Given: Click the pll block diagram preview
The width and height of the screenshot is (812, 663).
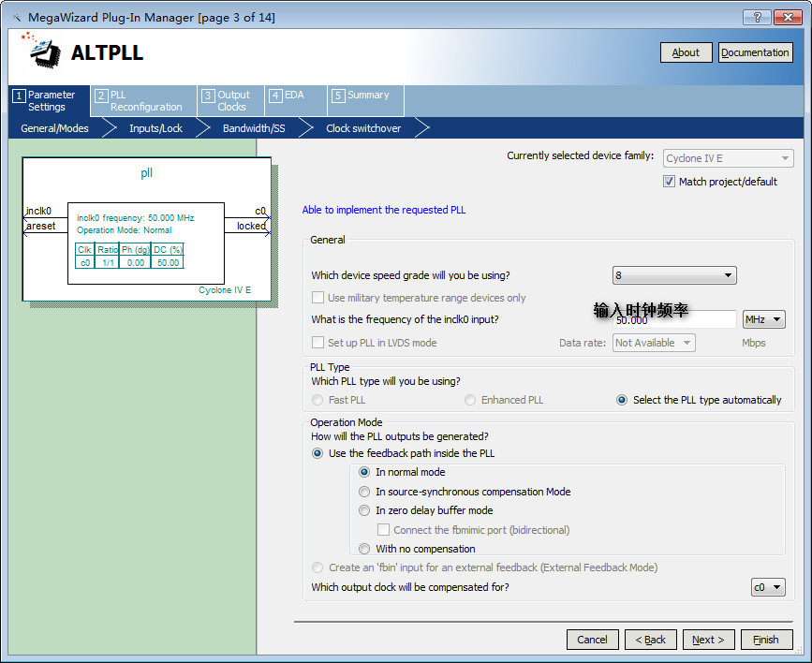Looking at the screenshot, I should coord(146,228).
